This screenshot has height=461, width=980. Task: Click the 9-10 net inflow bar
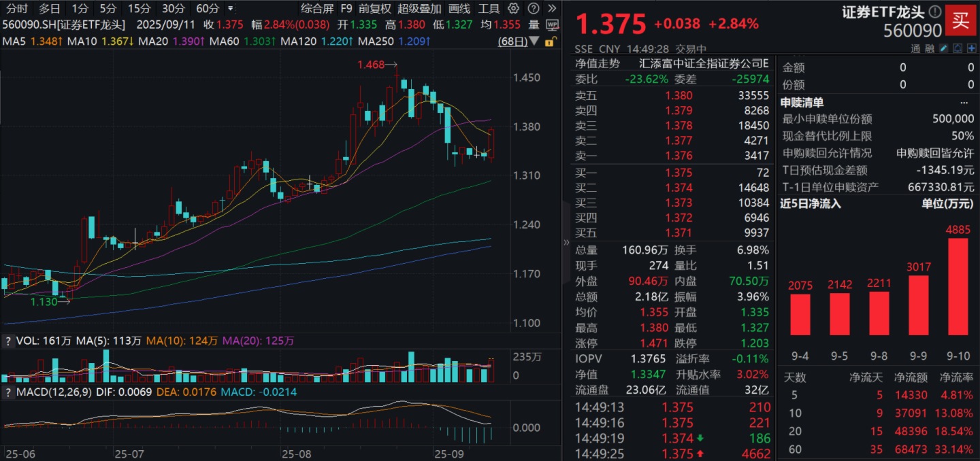(x=957, y=286)
